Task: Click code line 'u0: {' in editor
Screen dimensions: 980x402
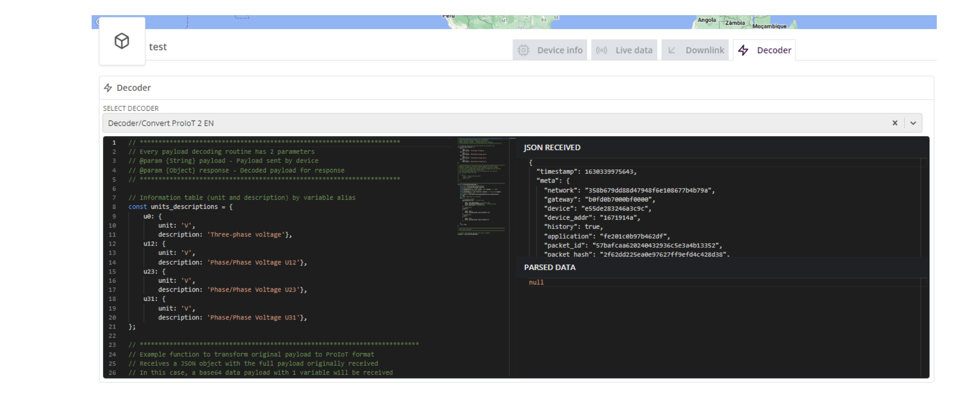Action: pyautogui.click(x=153, y=216)
